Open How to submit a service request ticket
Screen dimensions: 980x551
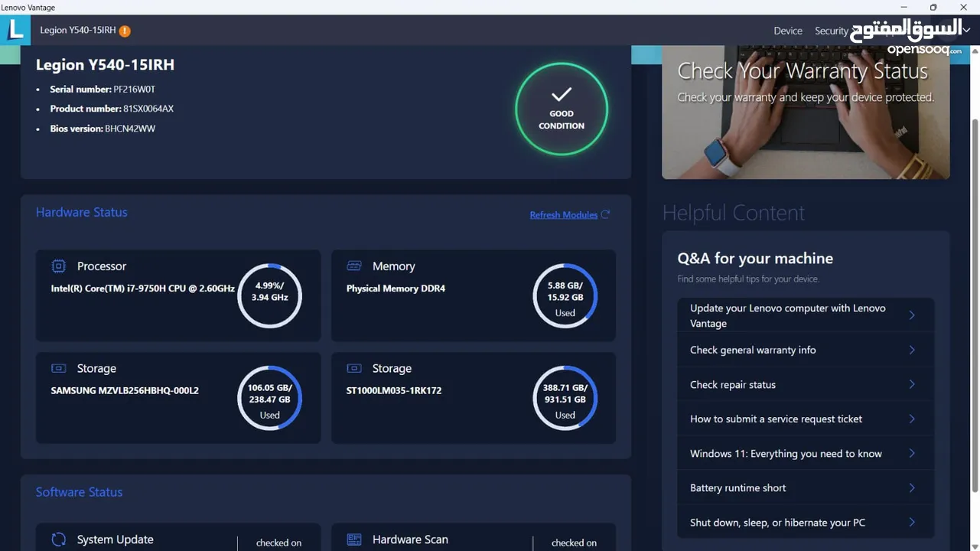(x=806, y=419)
